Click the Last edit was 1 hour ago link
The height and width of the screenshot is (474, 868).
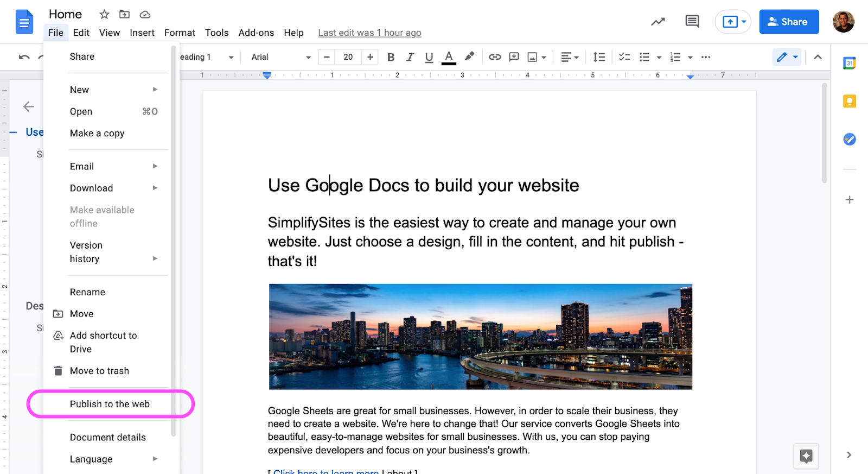(x=369, y=33)
